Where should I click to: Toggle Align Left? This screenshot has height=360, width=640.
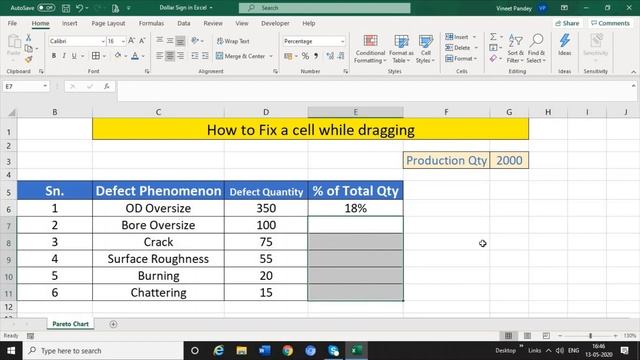pyautogui.click(x=160, y=56)
